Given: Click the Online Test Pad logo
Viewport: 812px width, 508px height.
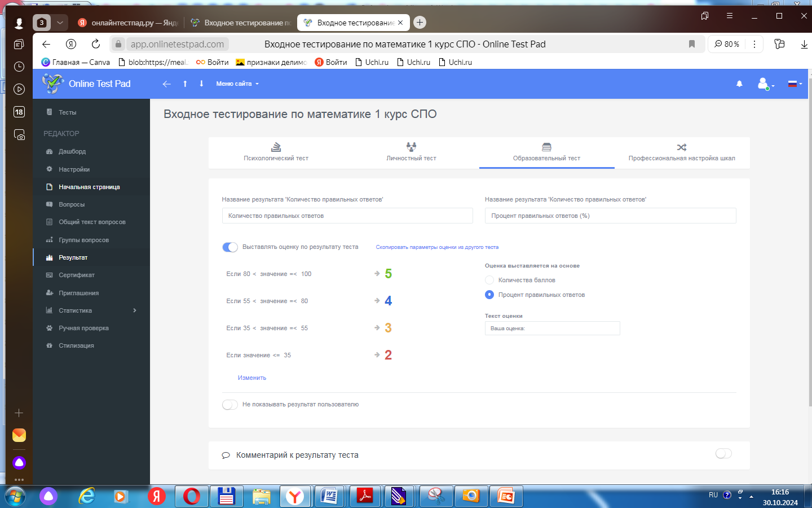Looking at the screenshot, I should (x=87, y=84).
